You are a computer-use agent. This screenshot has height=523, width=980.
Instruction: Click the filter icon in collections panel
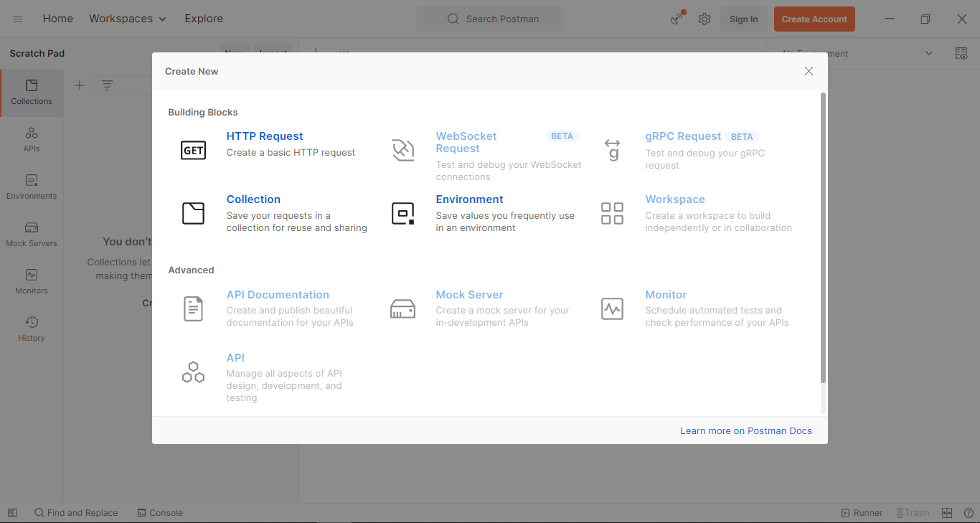tap(107, 85)
